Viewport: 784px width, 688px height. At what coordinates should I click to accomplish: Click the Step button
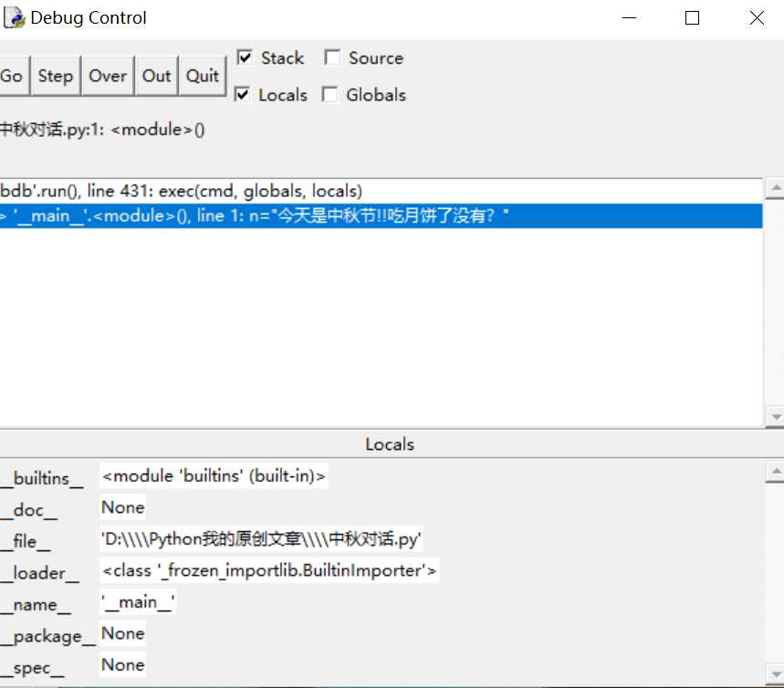[x=56, y=76]
